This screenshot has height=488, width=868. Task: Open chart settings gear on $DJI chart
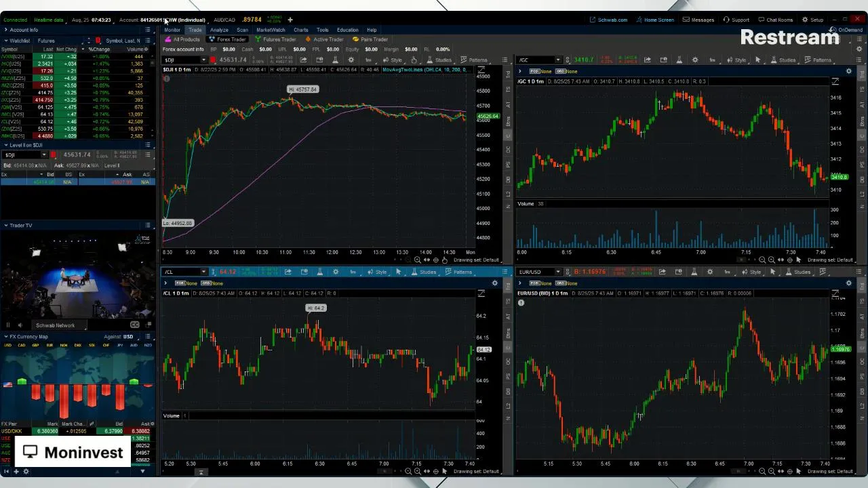tap(351, 60)
